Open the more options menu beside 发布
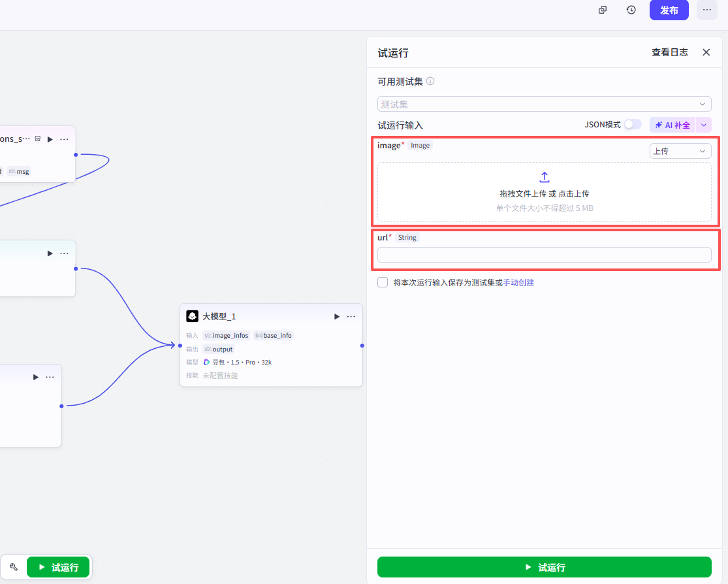The width and height of the screenshot is (728, 584). tap(706, 10)
